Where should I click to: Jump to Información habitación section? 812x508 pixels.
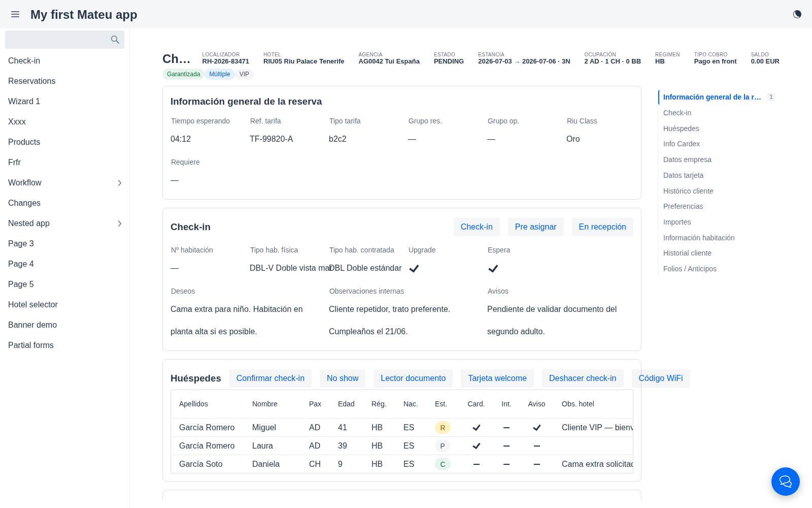click(x=699, y=238)
